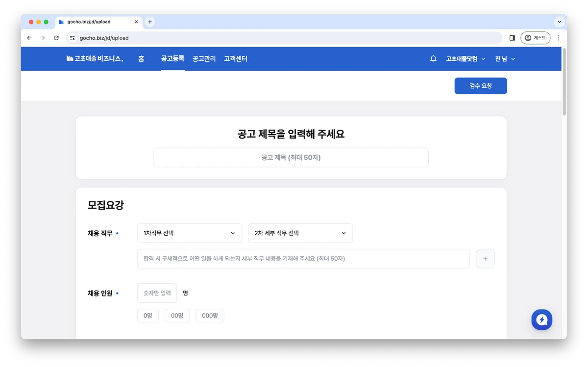Click the site info icon in address bar

pyautogui.click(x=73, y=38)
